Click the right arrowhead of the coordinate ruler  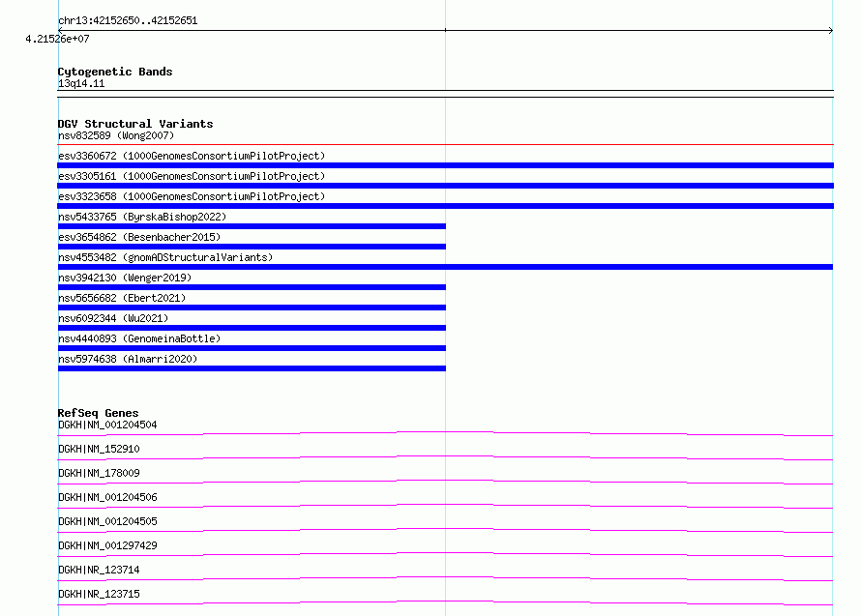(831, 31)
